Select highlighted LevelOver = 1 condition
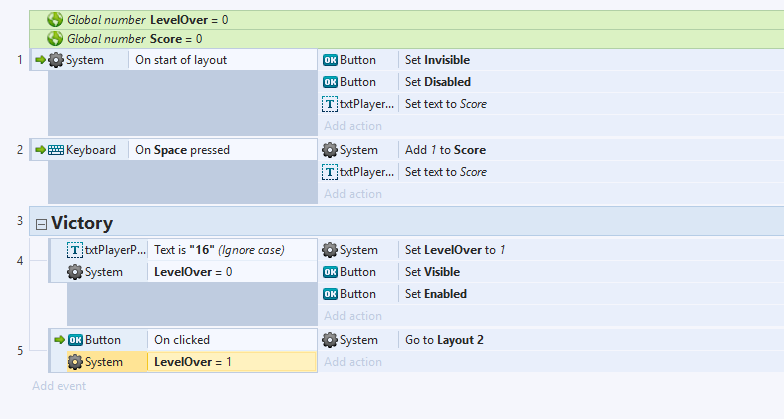 click(x=232, y=362)
